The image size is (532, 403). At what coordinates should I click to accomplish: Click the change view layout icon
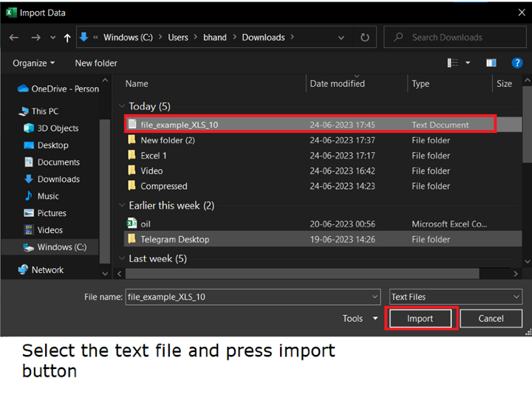click(453, 63)
